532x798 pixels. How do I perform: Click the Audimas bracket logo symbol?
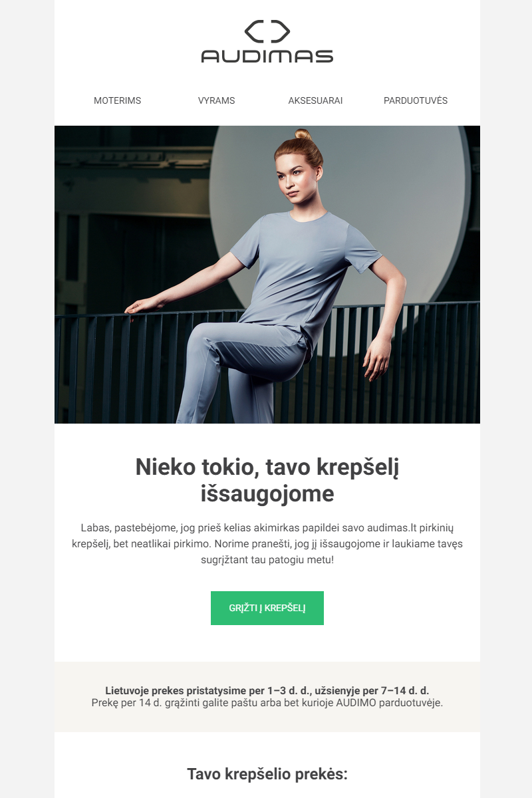pyautogui.click(x=267, y=32)
